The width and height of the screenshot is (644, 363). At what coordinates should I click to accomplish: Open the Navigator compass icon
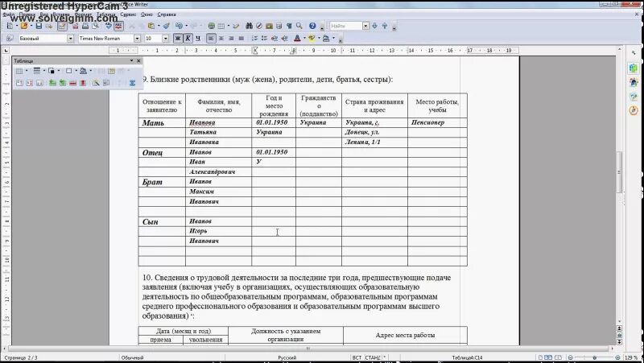(258, 26)
